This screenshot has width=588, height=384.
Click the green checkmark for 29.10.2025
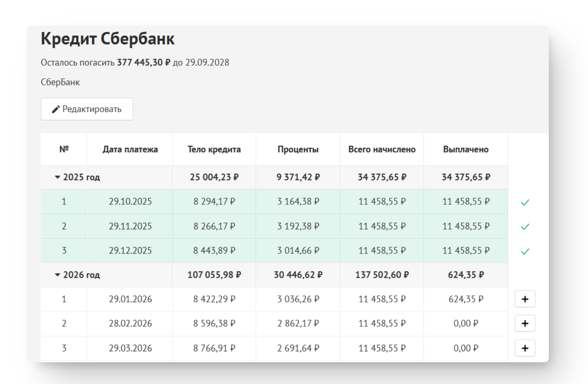pos(525,202)
